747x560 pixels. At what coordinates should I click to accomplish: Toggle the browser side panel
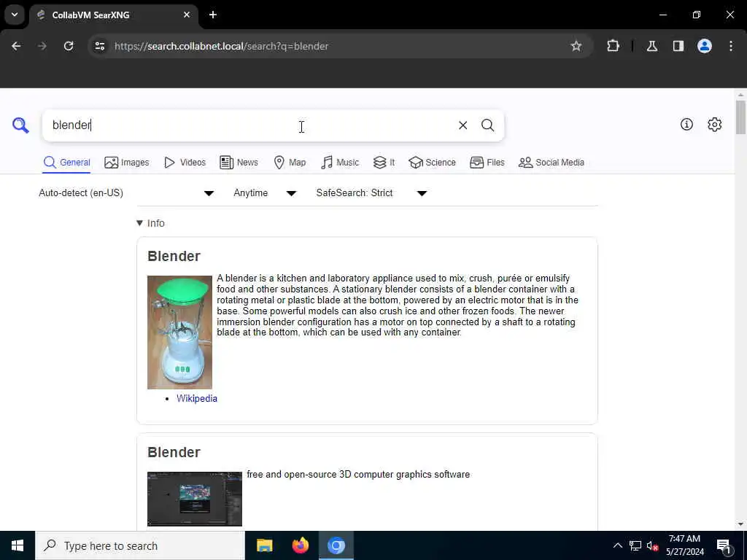tap(678, 46)
